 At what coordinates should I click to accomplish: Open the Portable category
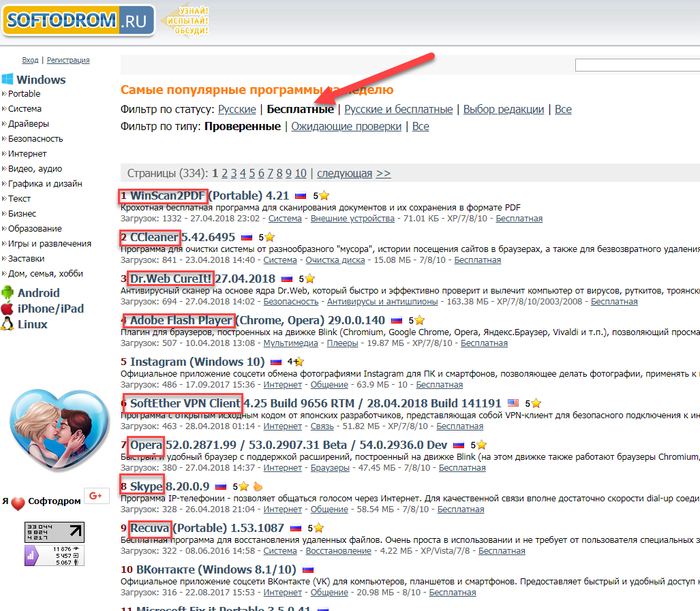[24, 94]
